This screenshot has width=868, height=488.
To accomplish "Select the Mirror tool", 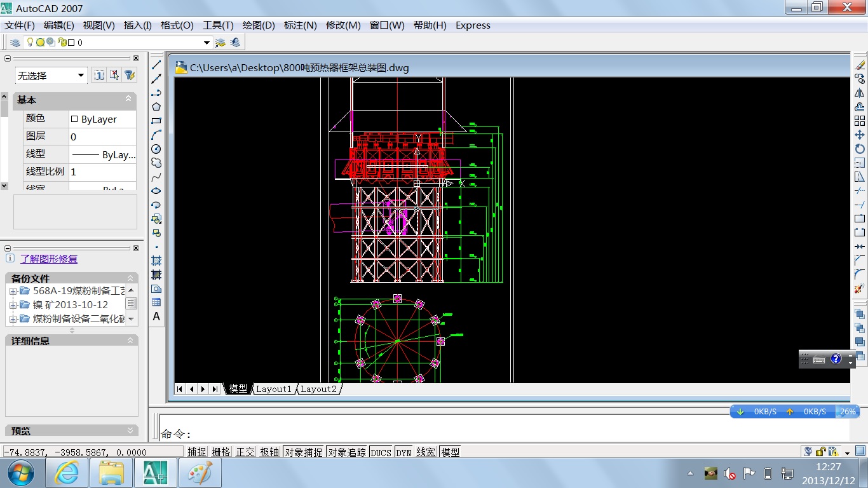I will point(860,93).
